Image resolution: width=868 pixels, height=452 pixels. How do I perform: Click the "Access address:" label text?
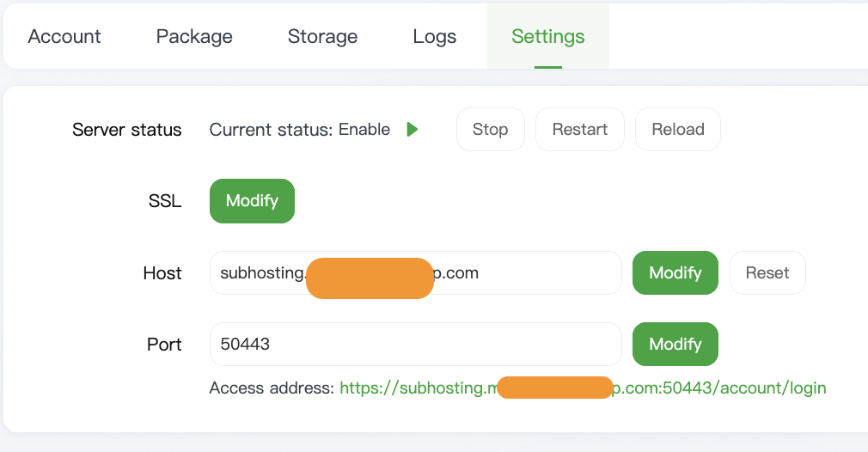click(x=271, y=388)
